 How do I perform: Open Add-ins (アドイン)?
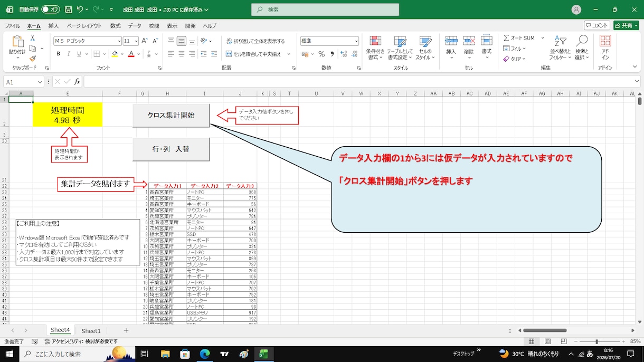[x=605, y=48]
